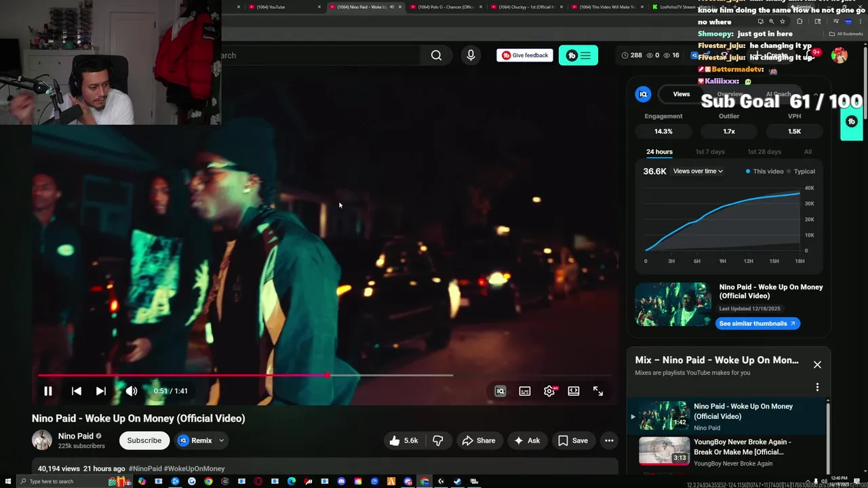Save the video to a playlist

click(573, 441)
